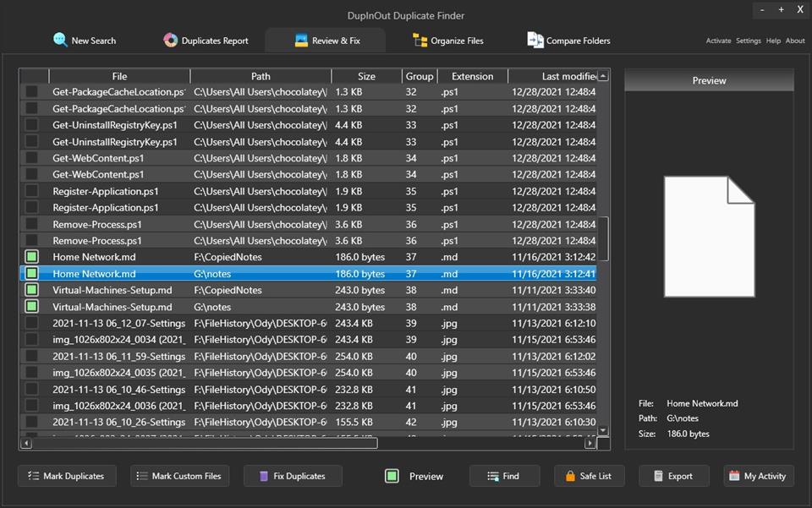Click the Mark Duplicates checklist icon
Screen dimensions: 812x508
pos(33,476)
